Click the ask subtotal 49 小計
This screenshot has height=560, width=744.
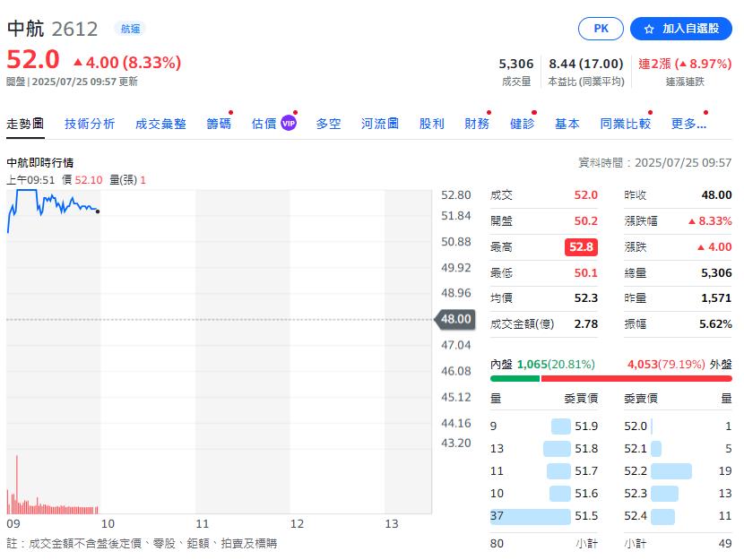pos(678,543)
